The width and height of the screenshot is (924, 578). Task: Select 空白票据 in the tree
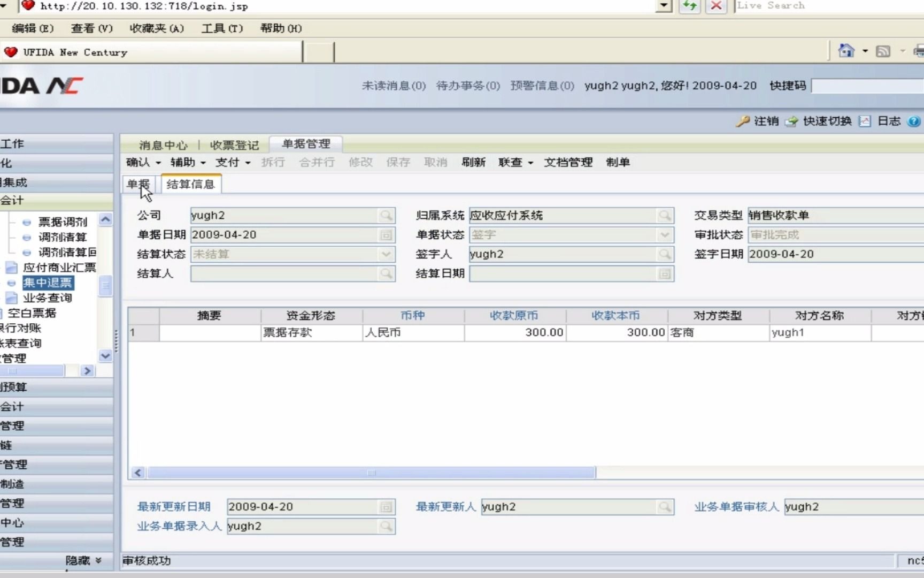point(32,313)
